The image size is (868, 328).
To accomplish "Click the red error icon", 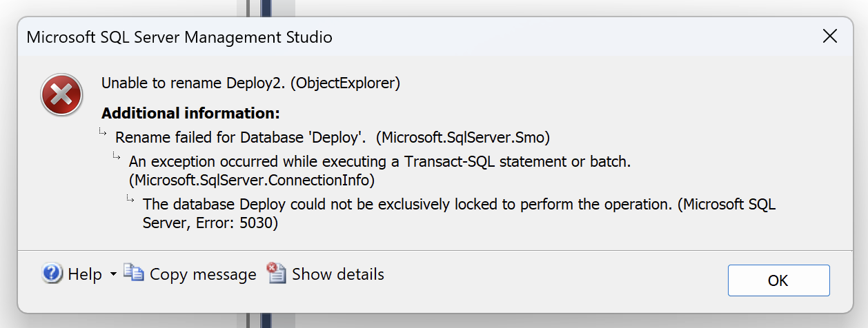I will click(x=62, y=95).
